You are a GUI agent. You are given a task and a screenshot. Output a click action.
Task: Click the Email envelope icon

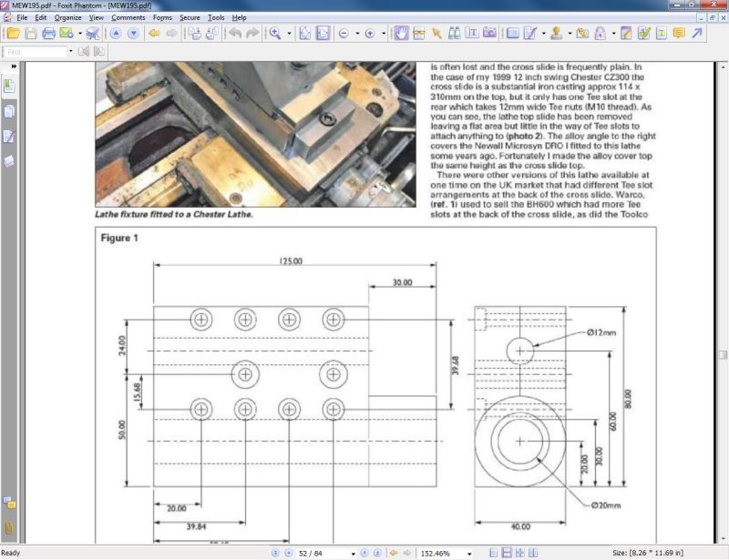click(x=66, y=34)
